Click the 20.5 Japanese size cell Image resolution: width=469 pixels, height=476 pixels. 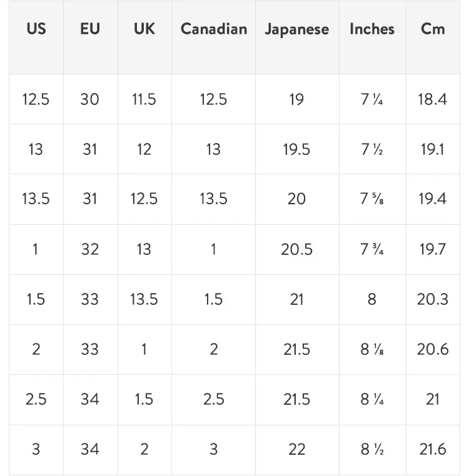coord(297,249)
